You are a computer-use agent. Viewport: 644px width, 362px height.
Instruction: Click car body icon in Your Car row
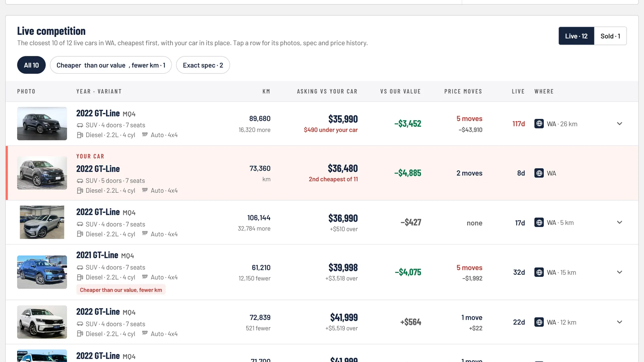tap(80, 181)
